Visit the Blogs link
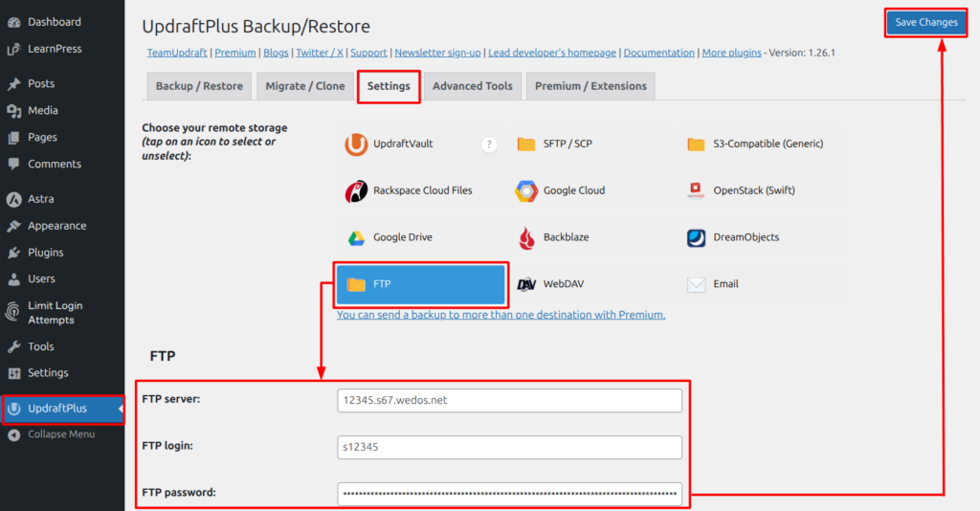Viewport: 980px width, 511px height. [276, 53]
